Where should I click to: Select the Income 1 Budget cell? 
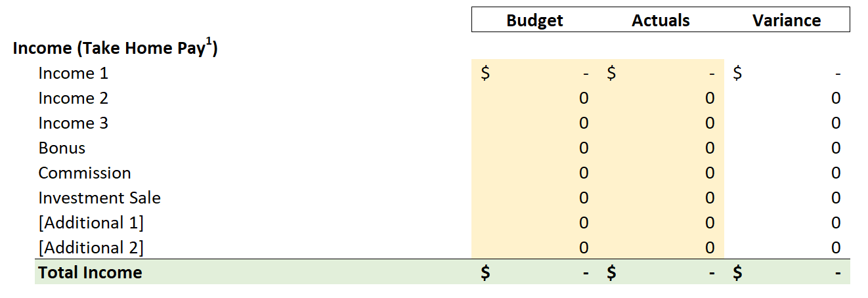click(534, 73)
